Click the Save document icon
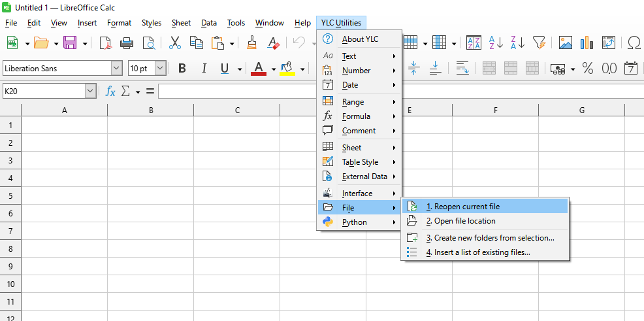The width and height of the screenshot is (644, 321). tap(69, 43)
